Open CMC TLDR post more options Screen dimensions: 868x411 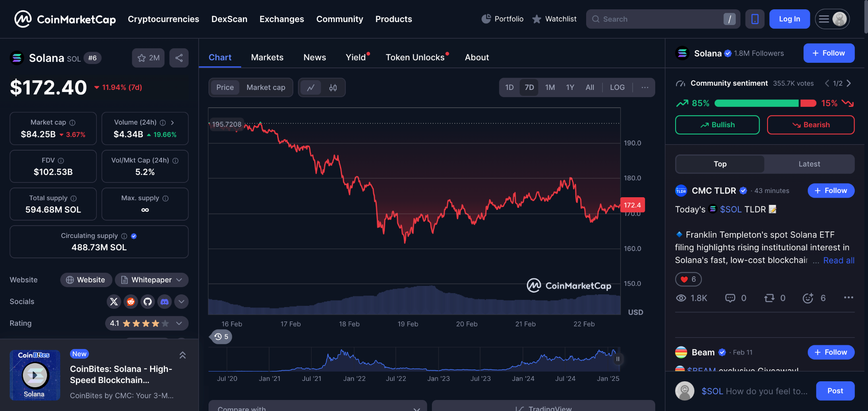[849, 298]
